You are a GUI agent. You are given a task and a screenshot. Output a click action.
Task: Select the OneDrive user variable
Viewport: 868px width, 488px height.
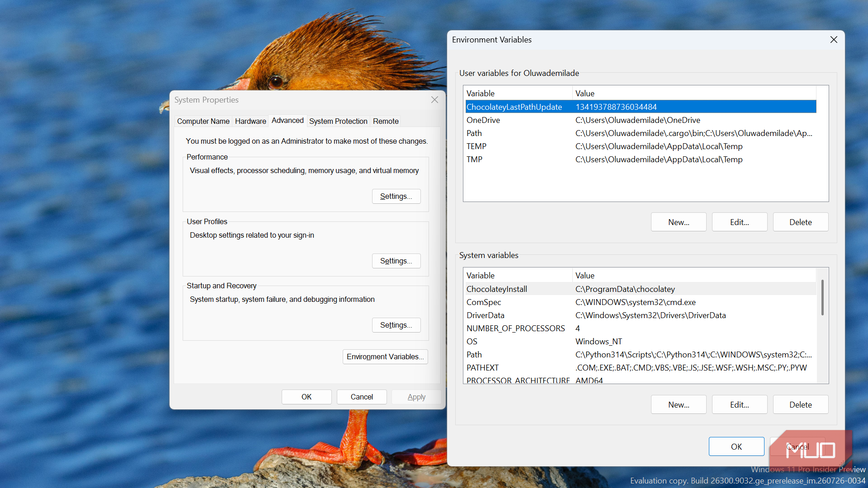pos(641,120)
